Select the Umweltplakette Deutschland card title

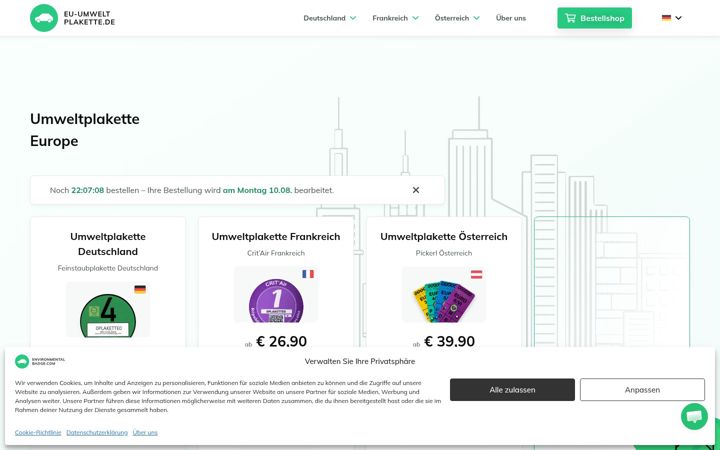click(x=108, y=244)
